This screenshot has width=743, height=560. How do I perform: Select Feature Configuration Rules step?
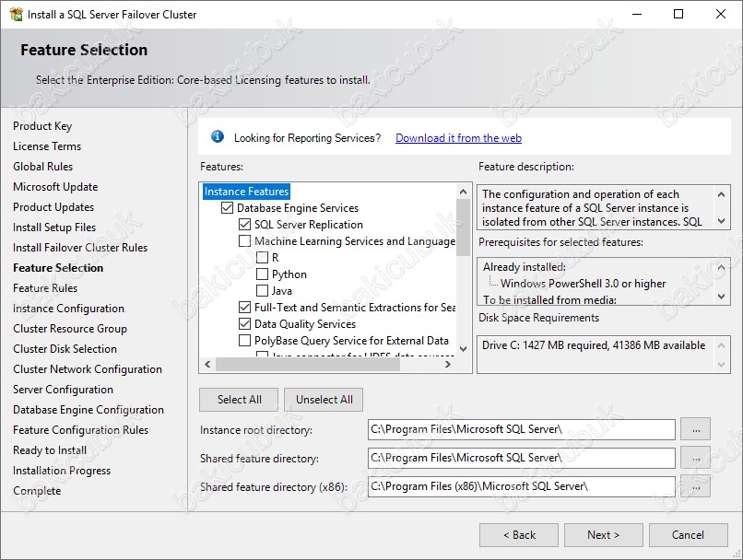click(x=80, y=430)
